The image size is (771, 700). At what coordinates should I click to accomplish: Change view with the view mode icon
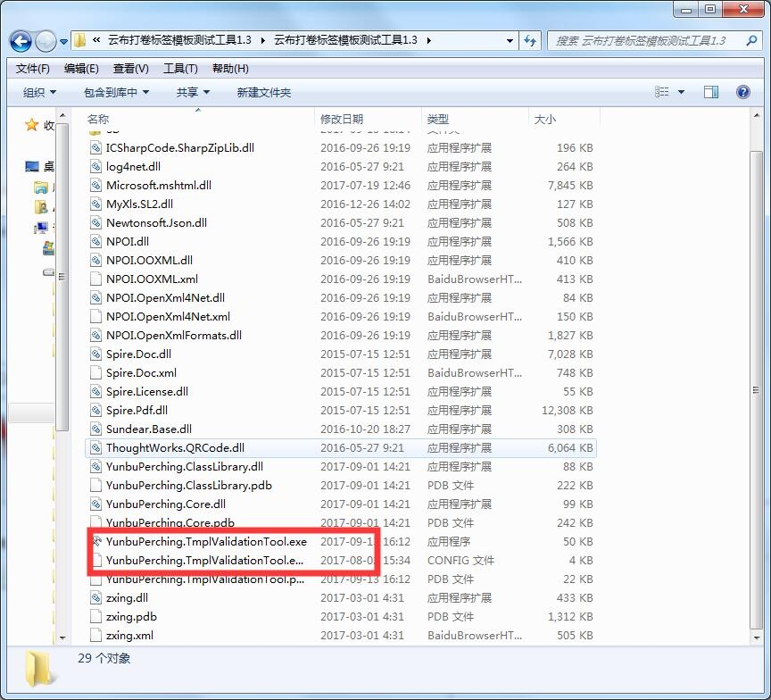click(x=662, y=92)
